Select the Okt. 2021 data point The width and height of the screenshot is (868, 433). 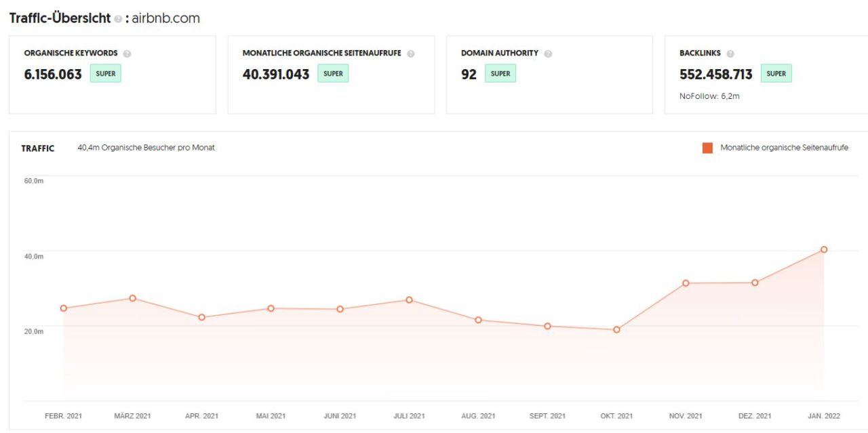pyautogui.click(x=616, y=330)
